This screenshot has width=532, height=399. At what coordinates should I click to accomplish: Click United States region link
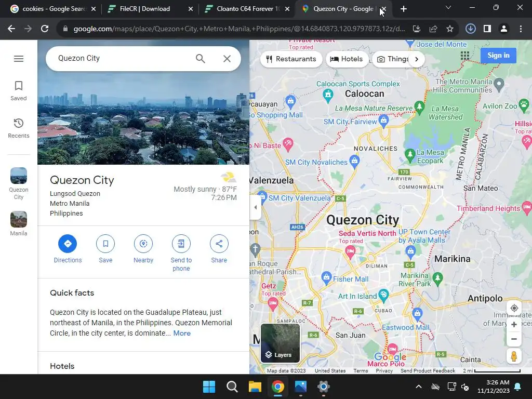click(330, 371)
